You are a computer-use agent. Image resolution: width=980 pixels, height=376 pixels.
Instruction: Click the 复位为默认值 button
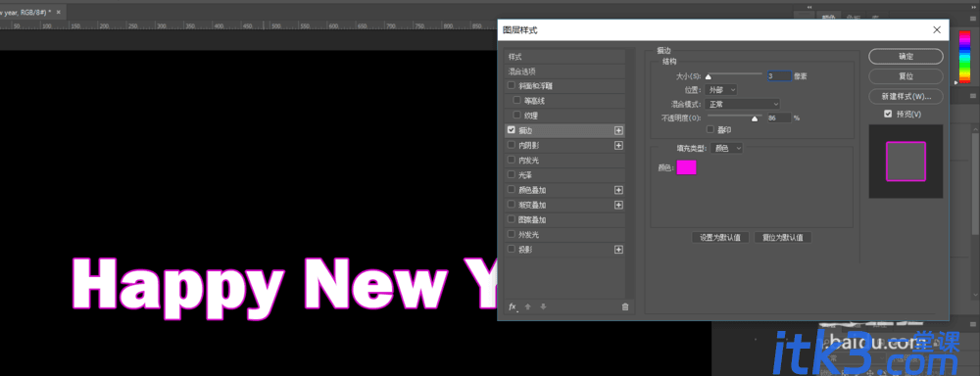tap(782, 237)
